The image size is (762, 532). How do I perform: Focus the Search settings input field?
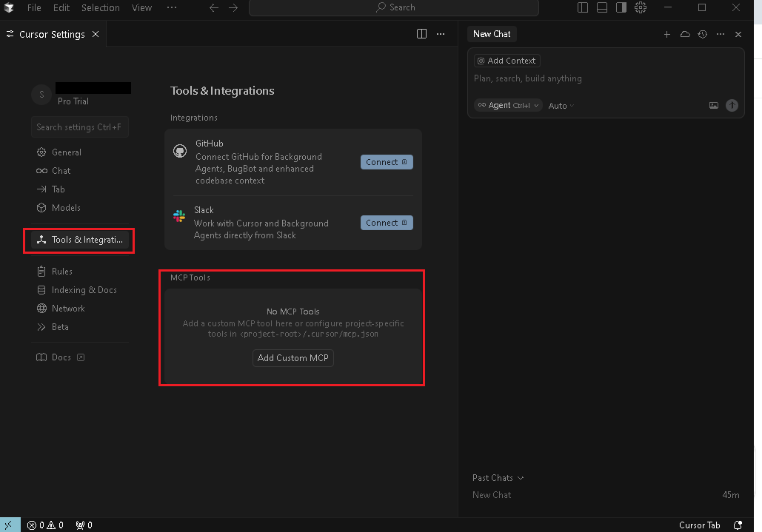(80, 127)
